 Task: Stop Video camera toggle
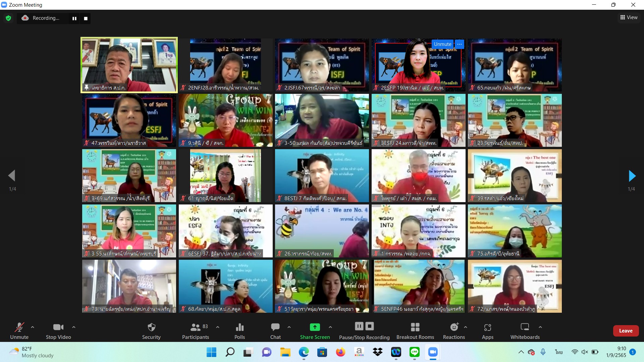pos(58,330)
